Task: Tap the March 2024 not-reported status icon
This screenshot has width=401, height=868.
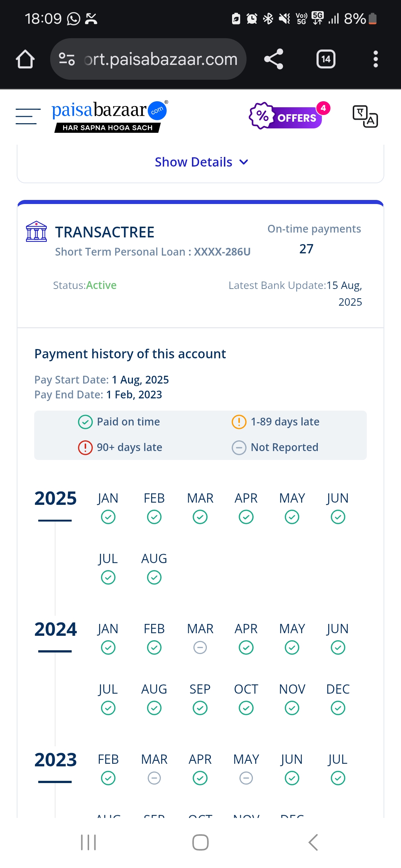Action: tap(200, 648)
